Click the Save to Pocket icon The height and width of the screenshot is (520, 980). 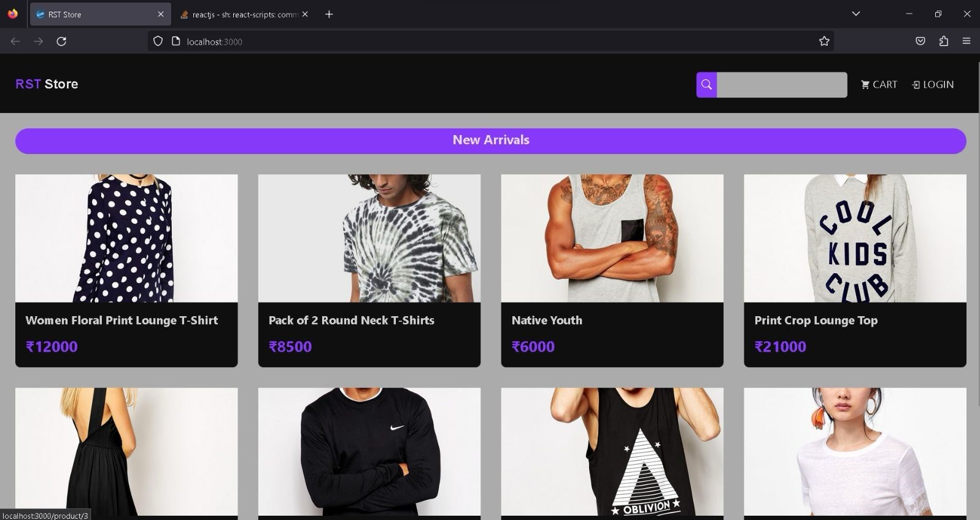[920, 41]
